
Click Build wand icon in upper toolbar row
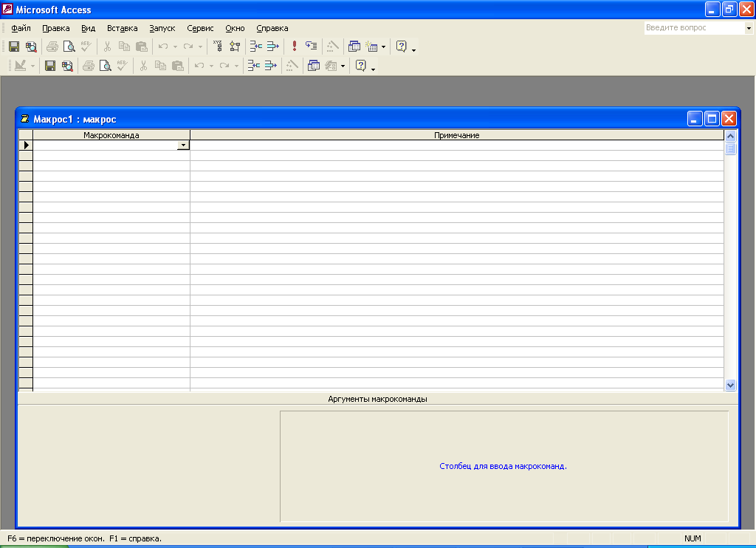(333, 47)
